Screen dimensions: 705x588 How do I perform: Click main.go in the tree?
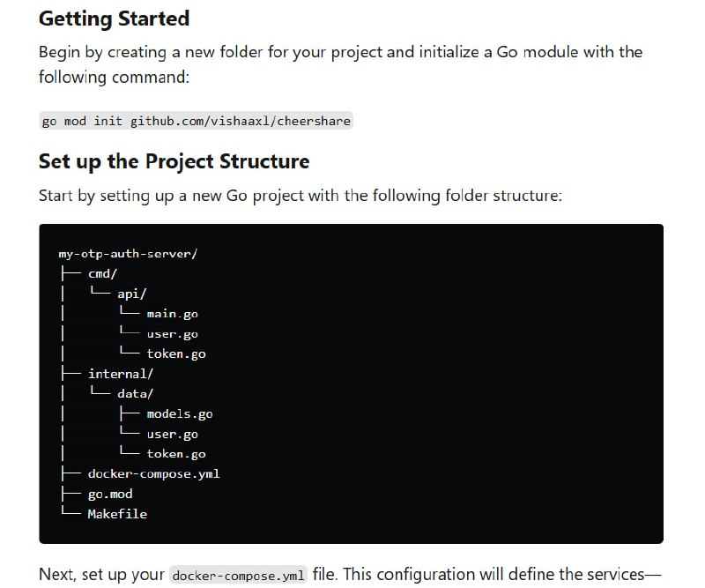pyautogui.click(x=172, y=314)
